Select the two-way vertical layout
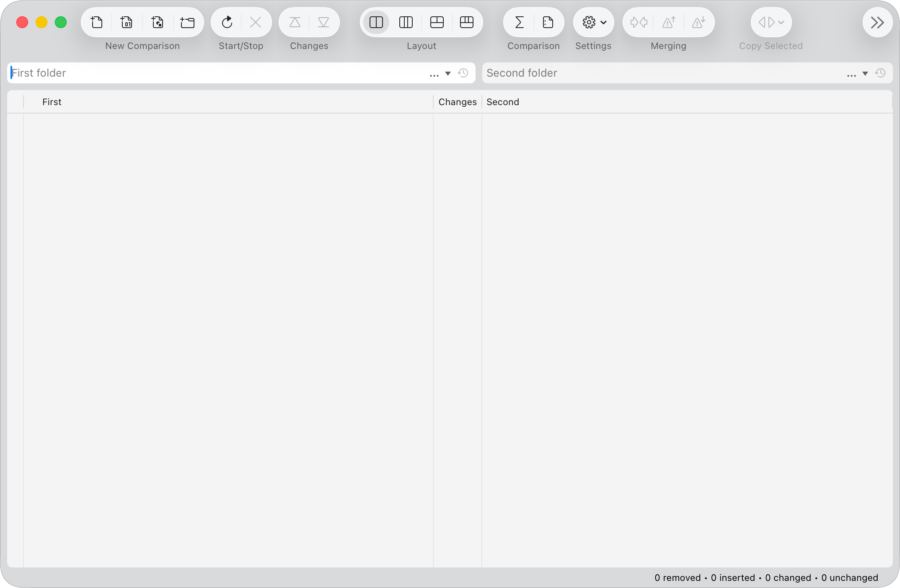 (376, 22)
